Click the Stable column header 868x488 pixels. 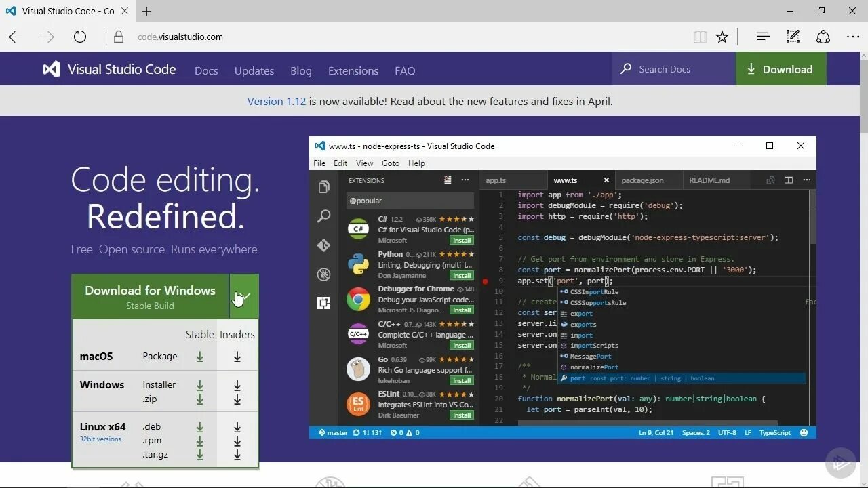point(200,334)
